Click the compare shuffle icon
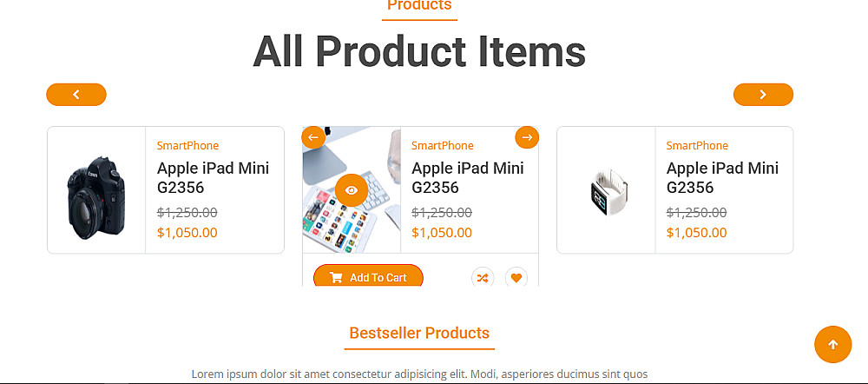 click(483, 278)
